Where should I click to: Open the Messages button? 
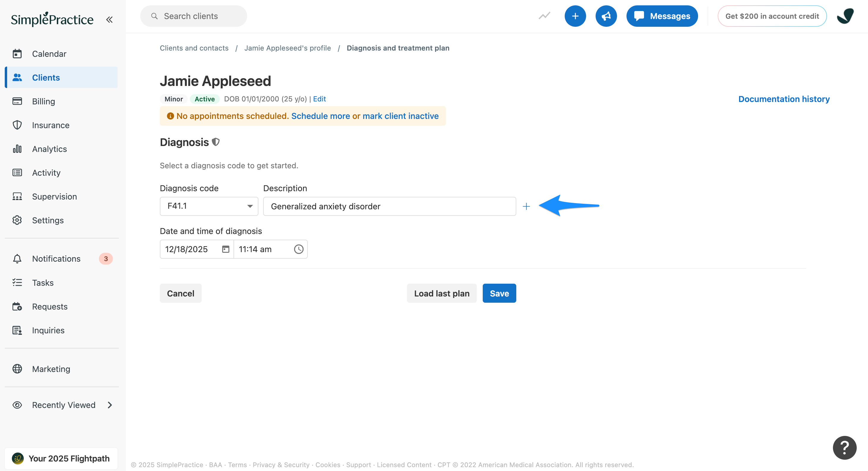tap(662, 16)
